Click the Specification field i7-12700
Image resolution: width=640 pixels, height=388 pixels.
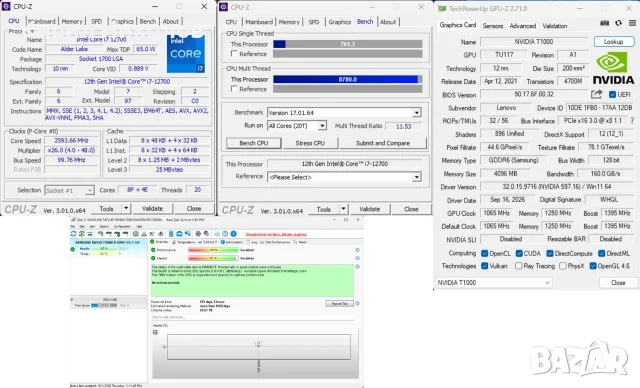[127, 82]
